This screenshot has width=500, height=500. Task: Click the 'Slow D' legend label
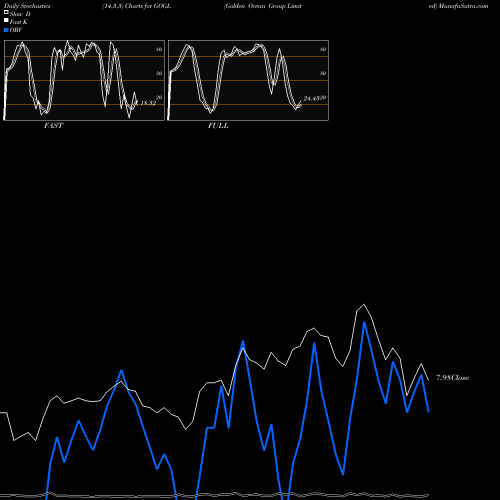(20, 14)
